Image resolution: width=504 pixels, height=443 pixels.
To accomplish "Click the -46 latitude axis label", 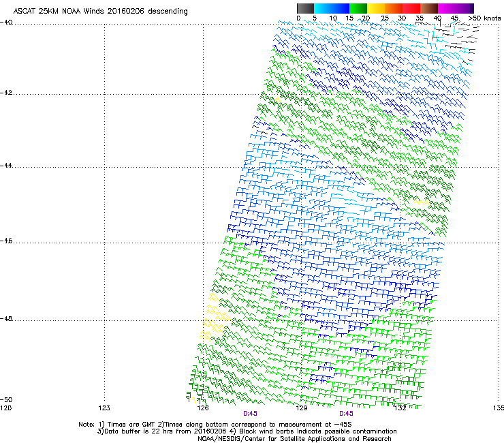I will tap(6, 241).
